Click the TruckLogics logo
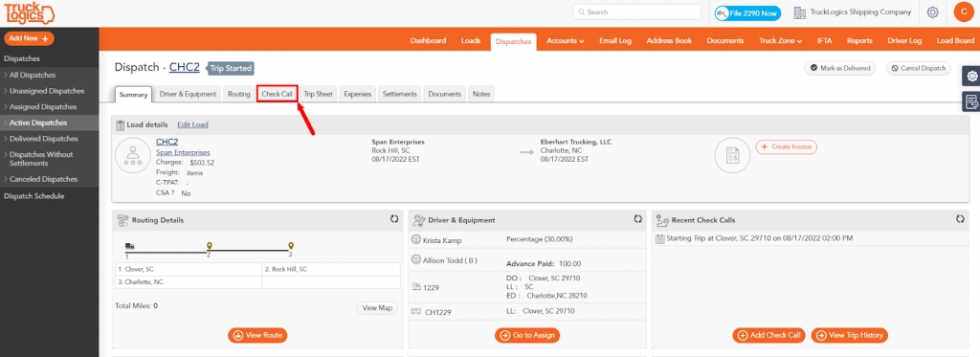This screenshot has height=357, width=980. (29, 13)
